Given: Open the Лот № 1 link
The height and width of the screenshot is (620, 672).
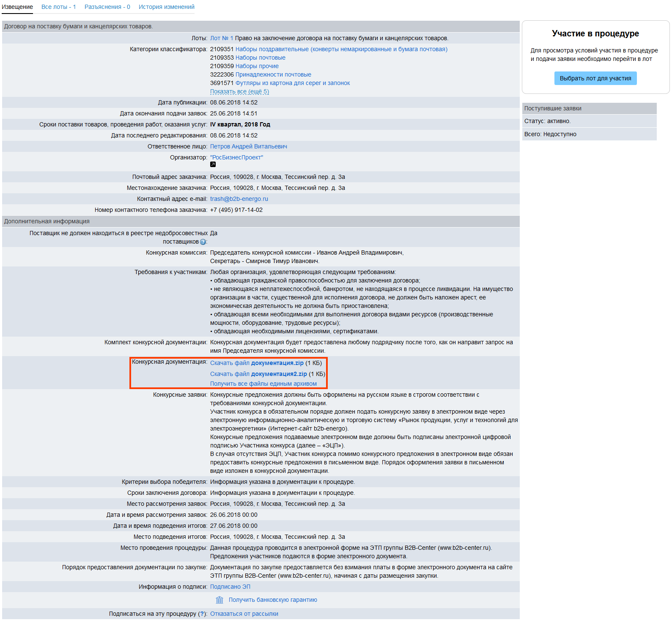Looking at the screenshot, I should tap(221, 38).
